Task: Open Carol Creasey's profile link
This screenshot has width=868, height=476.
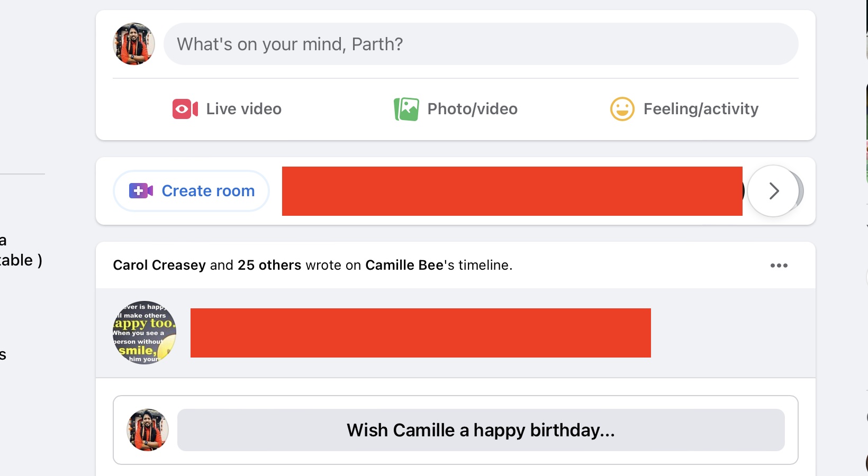Action: click(x=159, y=265)
